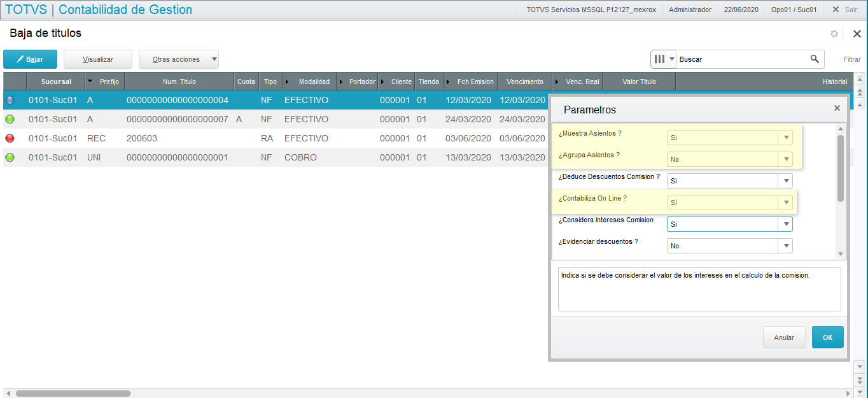This screenshot has height=398, width=868.
Task: Open the Evidenciar descuentos dropdown
Action: (x=787, y=246)
